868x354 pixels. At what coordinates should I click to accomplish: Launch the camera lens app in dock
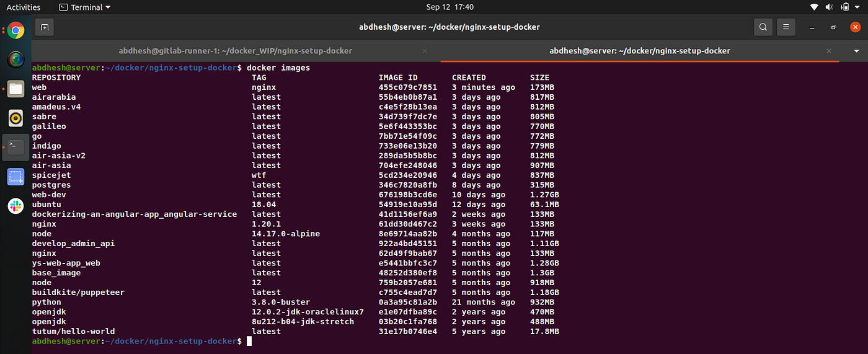coord(15,60)
